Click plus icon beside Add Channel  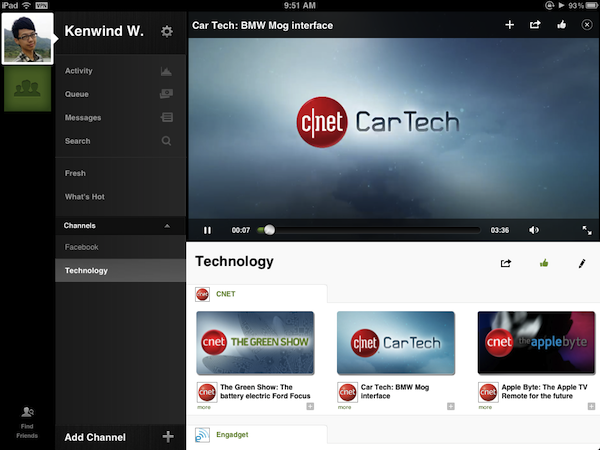(x=168, y=437)
